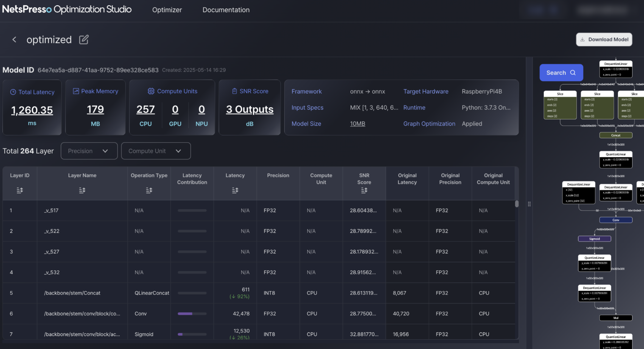Click the panel resize drag handle dots
Image resolution: width=644 pixels, height=349 pixels.
pyautogui.click(x=529, y=204)
